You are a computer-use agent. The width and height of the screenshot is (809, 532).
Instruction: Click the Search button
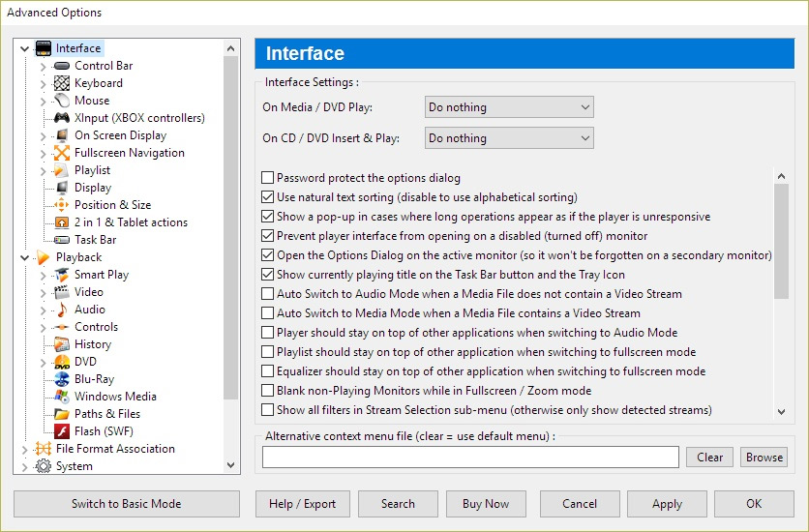pos(398,504)
